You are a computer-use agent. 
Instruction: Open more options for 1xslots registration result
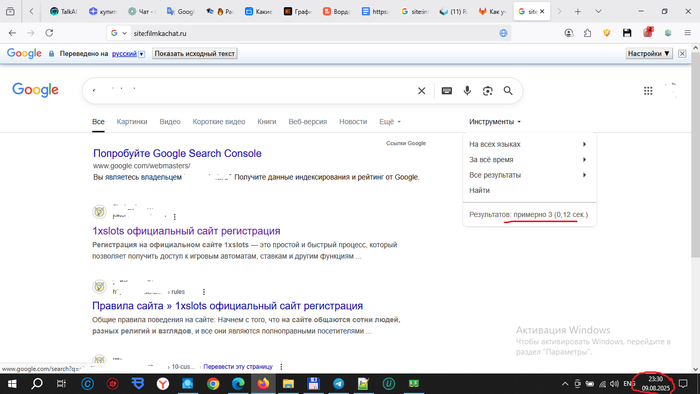pyautogui.click(x=175, y=217)
